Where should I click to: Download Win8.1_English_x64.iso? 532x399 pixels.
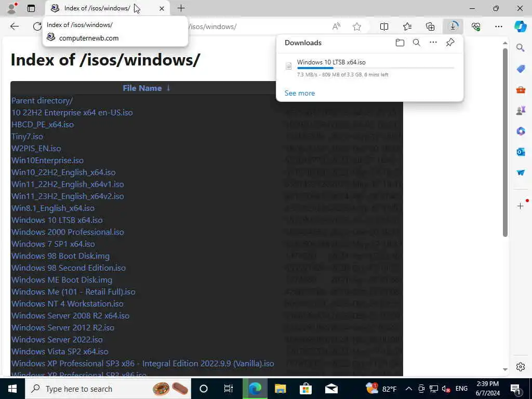53,208
